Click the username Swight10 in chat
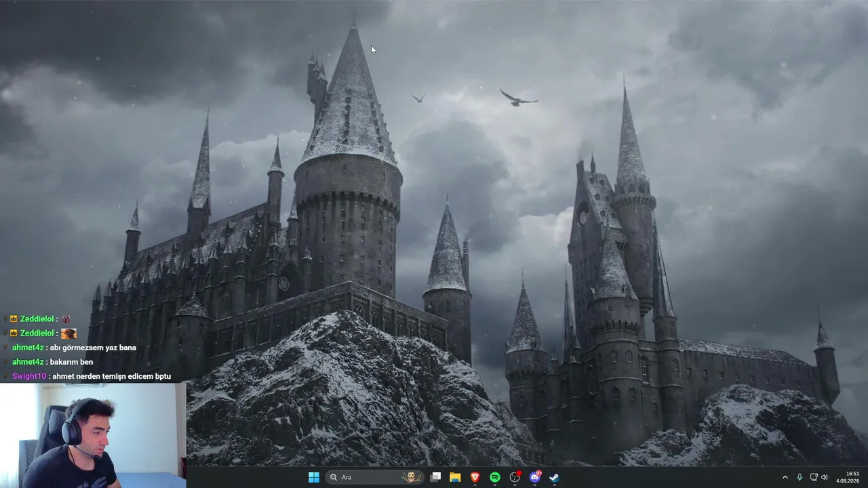 tap(29, 376)
